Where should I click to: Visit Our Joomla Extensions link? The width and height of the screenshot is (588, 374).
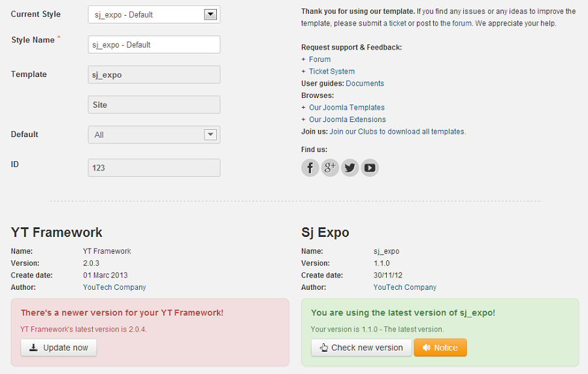pyautogui.click(x=347, y=119)
